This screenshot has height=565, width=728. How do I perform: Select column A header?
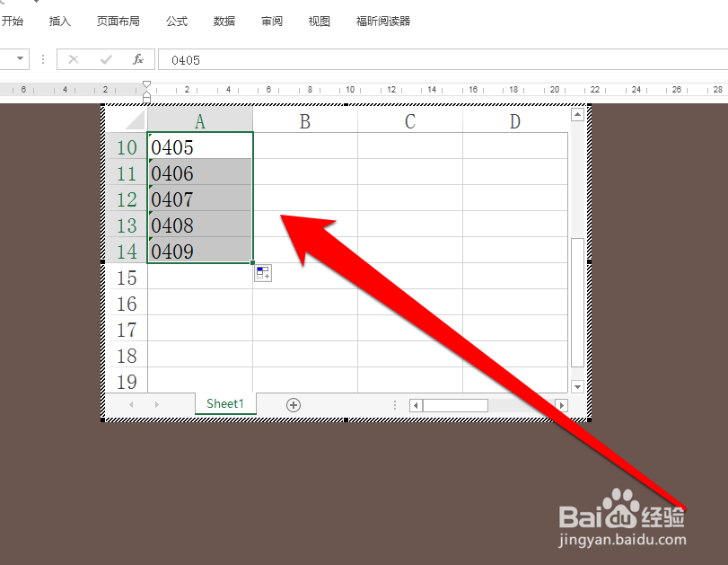[200, 120]
